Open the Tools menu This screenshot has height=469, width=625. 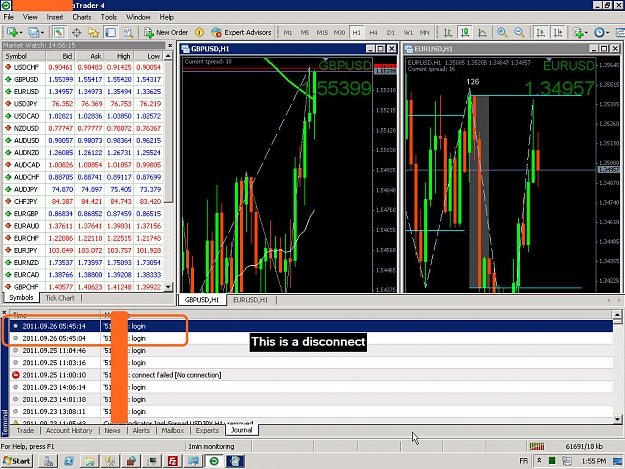108,17
